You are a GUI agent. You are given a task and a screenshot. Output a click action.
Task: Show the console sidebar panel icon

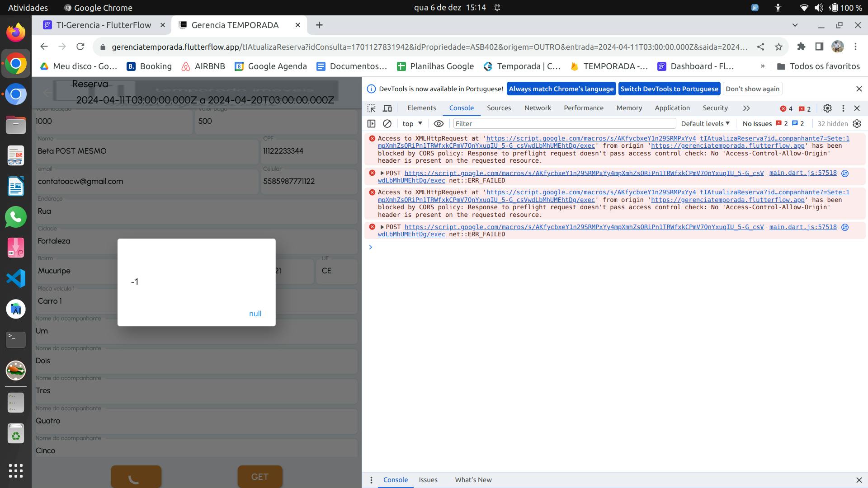[371, 124]
